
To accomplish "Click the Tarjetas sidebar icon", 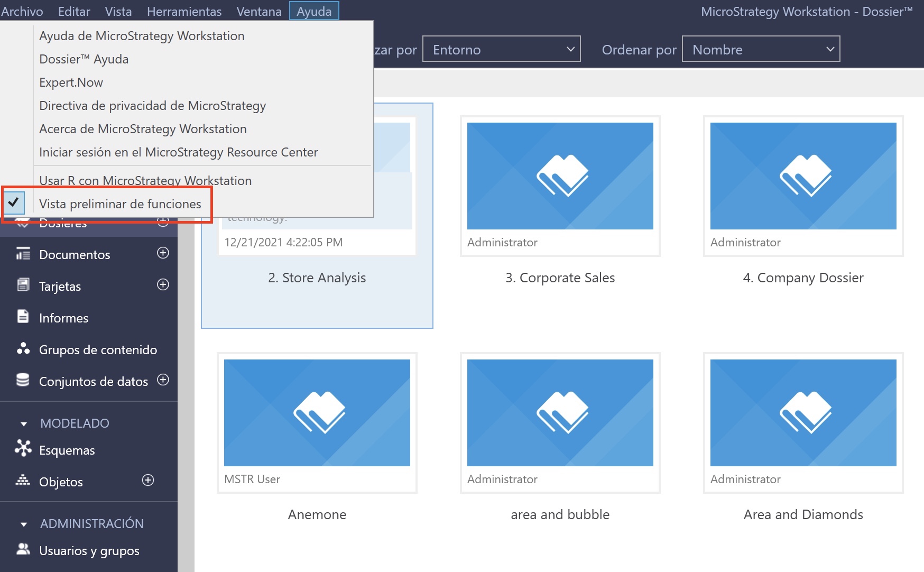I will (x=23, y=285).
